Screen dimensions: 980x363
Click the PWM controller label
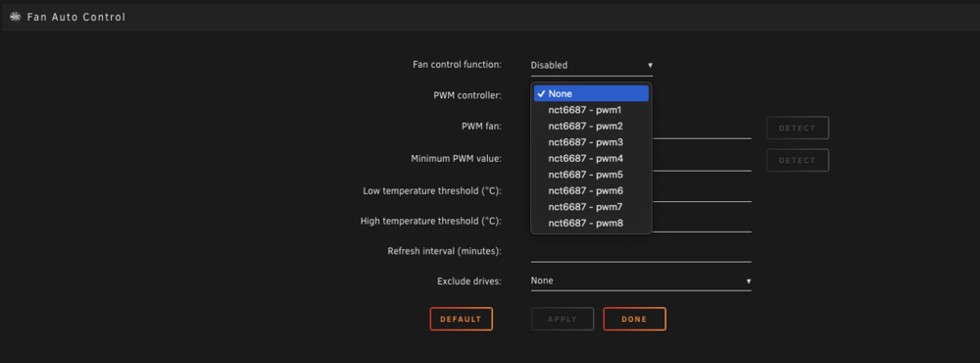467,96
